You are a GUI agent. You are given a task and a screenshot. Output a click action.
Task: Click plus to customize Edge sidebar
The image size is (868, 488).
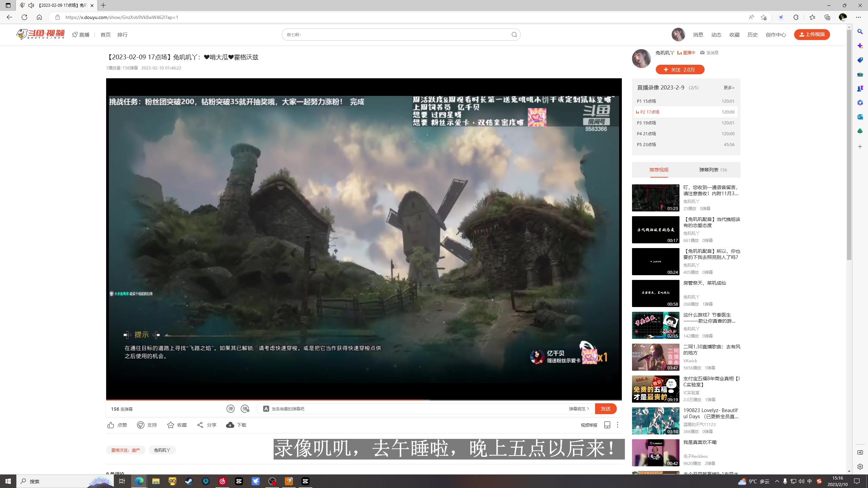pyautogui.click(x=860, y=147)
